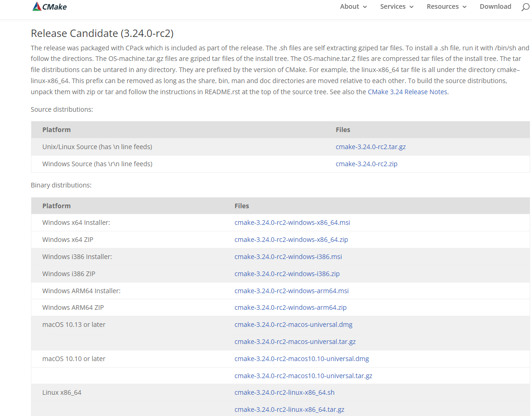Expand the Resources menu
The height and width of the screenshot is (416, 532).
pyautogui.click(x=446, y=6)
